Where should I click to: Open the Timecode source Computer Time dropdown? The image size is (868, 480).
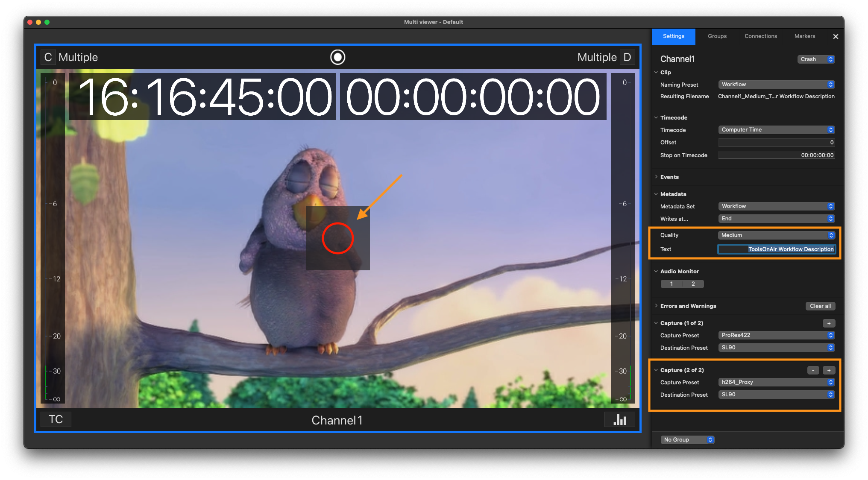[776, 130]
